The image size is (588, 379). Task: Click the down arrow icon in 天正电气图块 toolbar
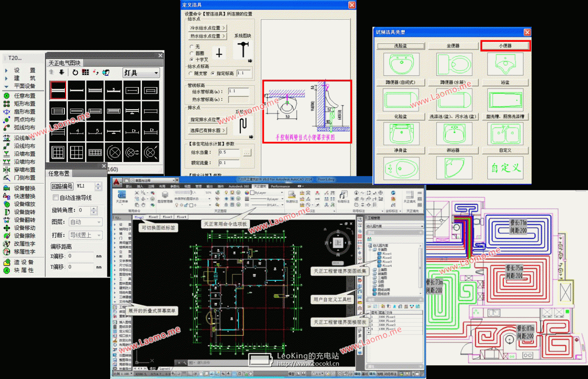[x=62, y=72]
